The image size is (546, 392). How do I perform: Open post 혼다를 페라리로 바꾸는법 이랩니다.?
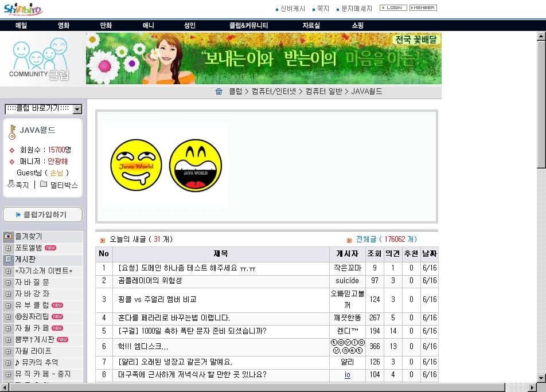(x=174, y=318)
